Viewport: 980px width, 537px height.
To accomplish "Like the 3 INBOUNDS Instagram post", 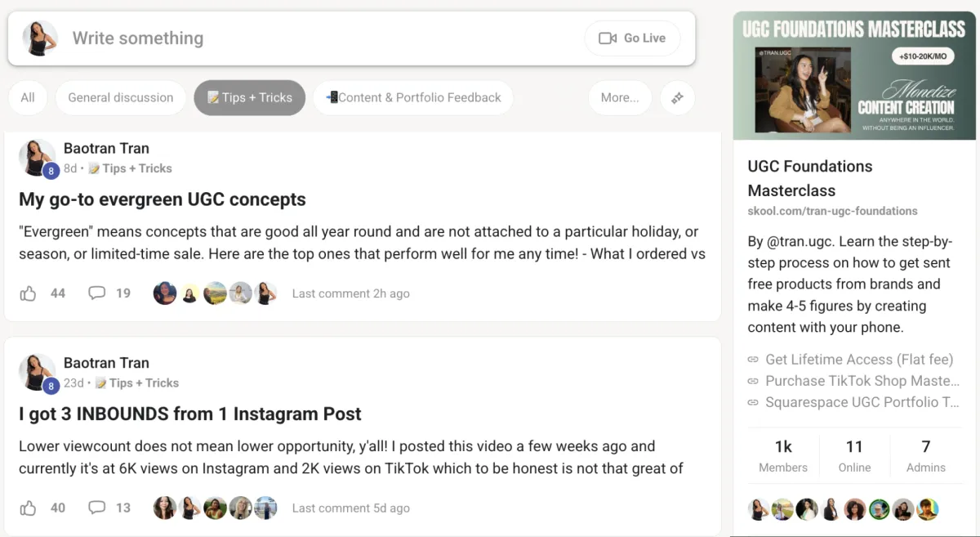I will point(29,508).
